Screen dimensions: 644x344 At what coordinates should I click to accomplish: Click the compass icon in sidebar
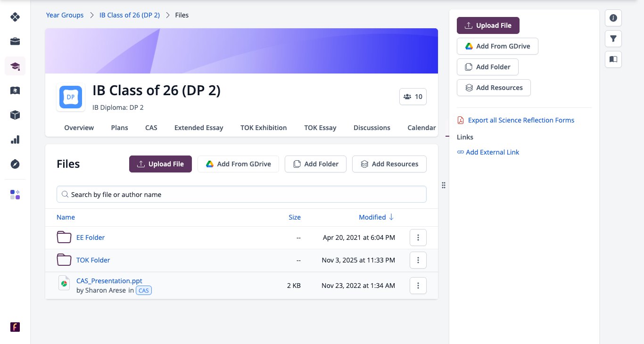[x=15, y=164]
